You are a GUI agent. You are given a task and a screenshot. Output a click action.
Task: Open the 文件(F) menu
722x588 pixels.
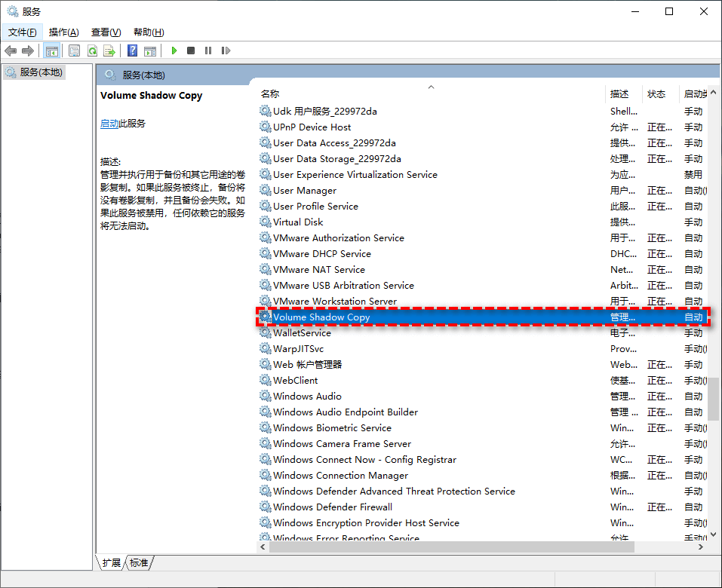coord(23,32)
